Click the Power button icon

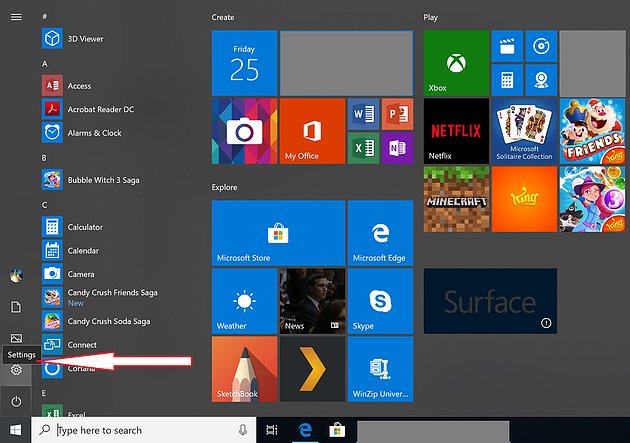(x=16, y=401)
